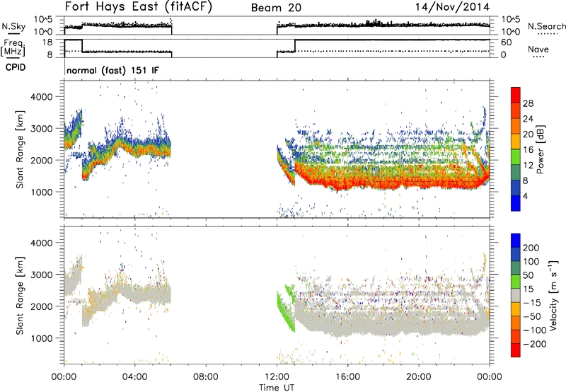The height and width of the screenshot is (392, 566).
Task: Click the '18' frequency axis value
Action: (47, 42)
